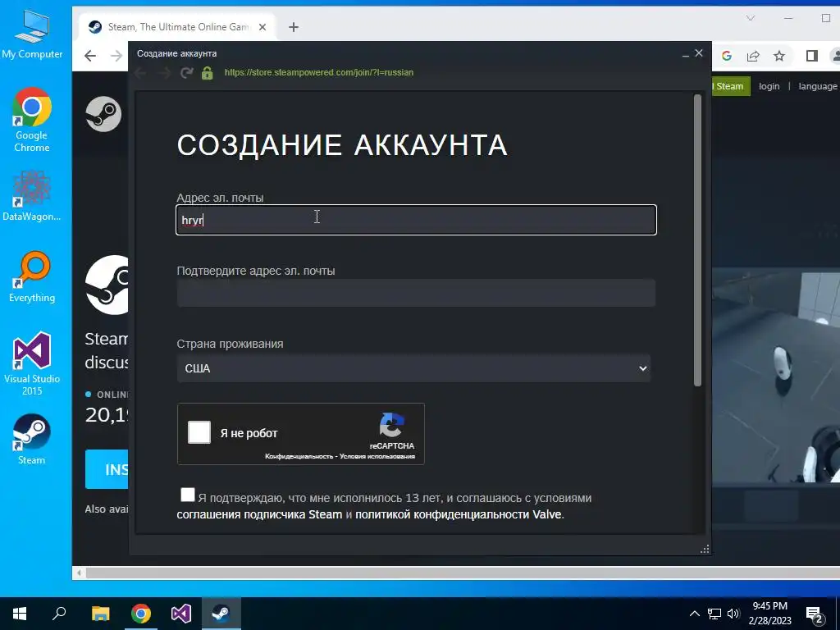Click Chrome's back arrow button

(90, 56)
